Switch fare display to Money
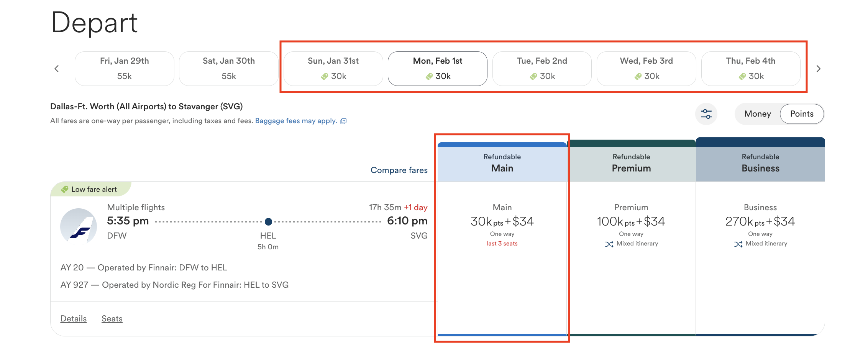 click(x=758, y=114)
